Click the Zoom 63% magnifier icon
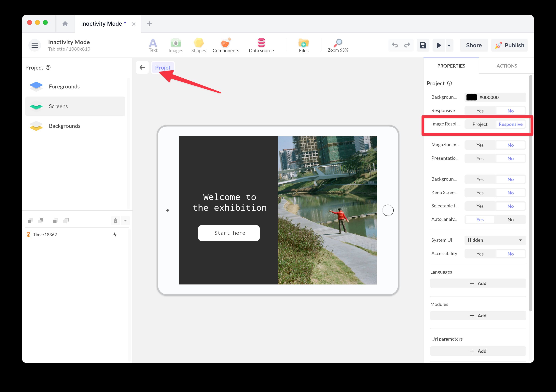This screenshot has height=392, width=556. point(338,43)
